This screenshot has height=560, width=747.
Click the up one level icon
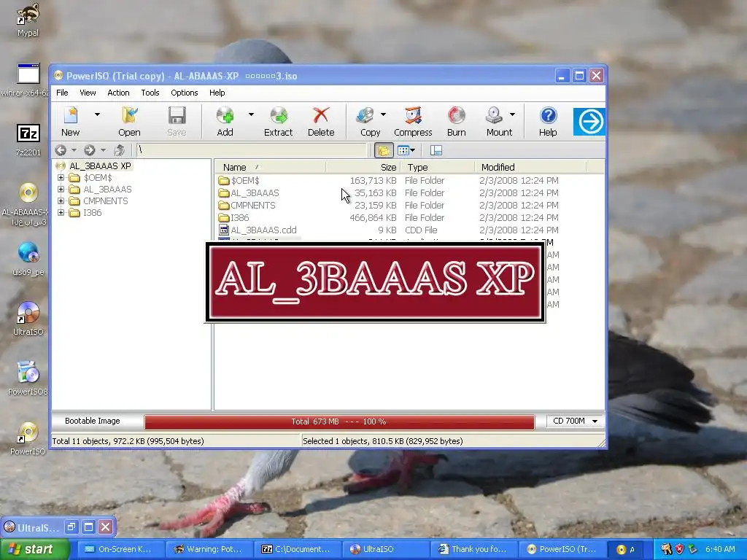[119, 150]
